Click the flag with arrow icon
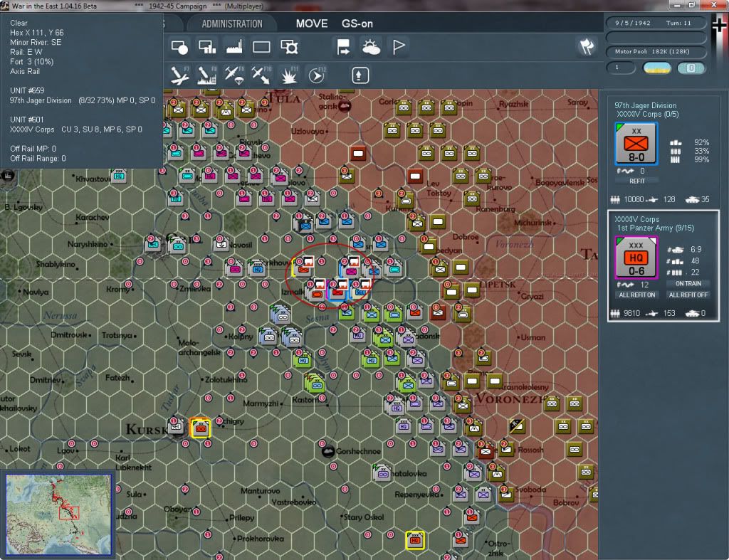Image resolution: width=729 pixels, height=560 pixels. 343,47
